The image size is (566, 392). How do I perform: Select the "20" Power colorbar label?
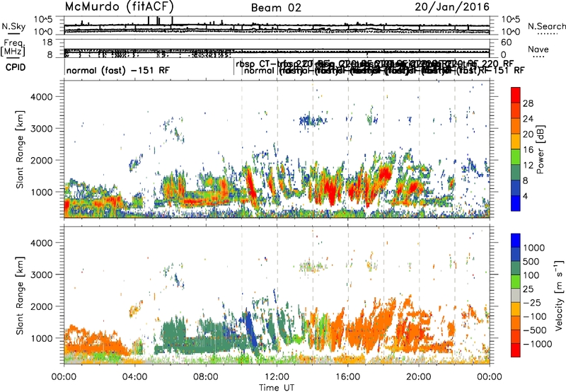pos(528,134)
